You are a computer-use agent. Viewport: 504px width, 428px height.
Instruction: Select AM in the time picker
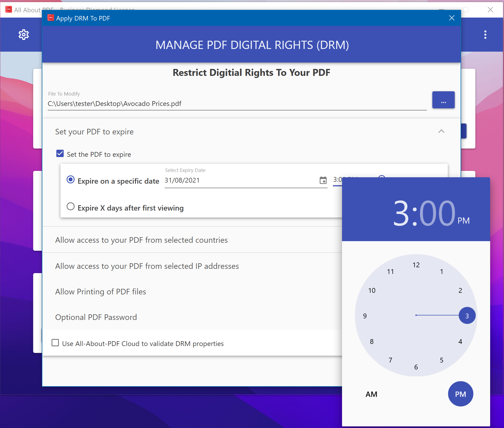point(371,394)
